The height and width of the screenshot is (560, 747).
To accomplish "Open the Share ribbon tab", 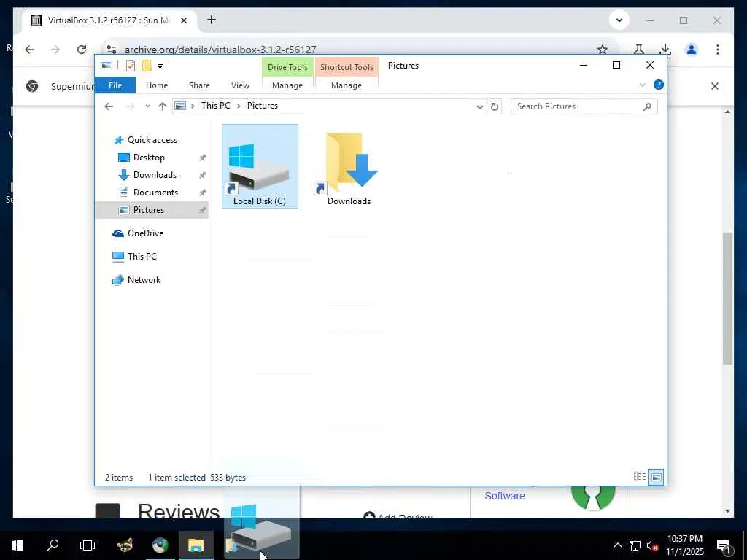I will pos(199,85).
